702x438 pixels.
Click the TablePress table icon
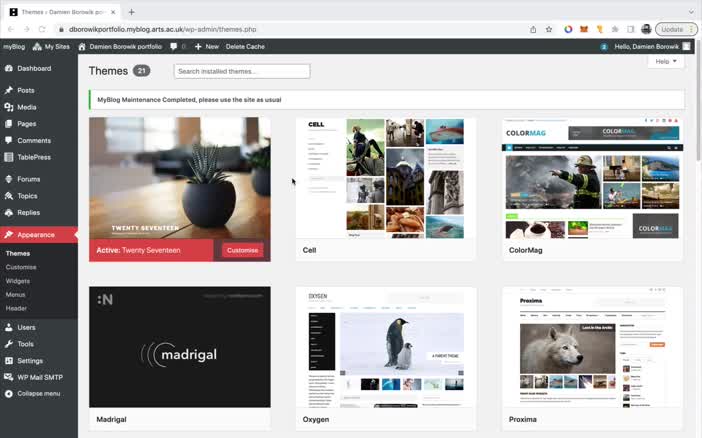(9, 157)
